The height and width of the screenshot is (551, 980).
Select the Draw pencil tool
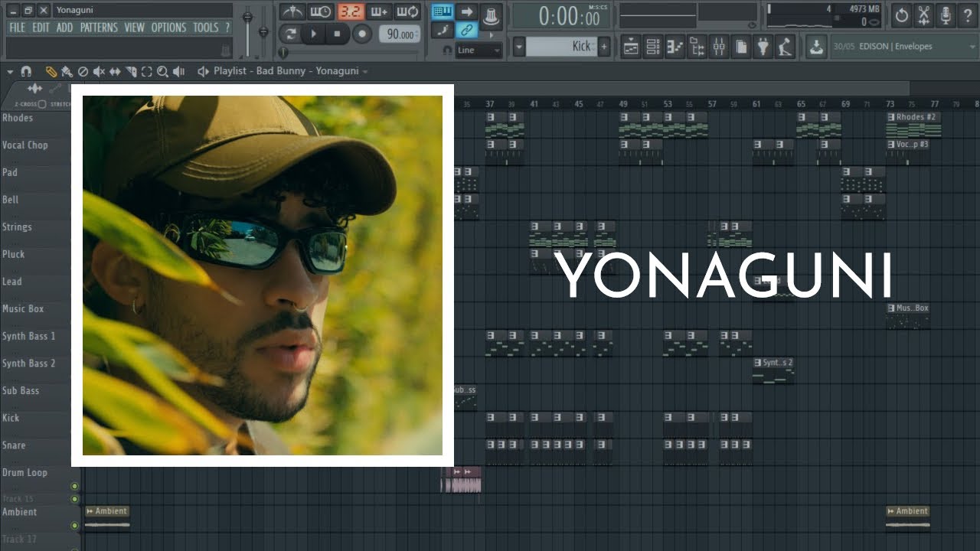51,71
